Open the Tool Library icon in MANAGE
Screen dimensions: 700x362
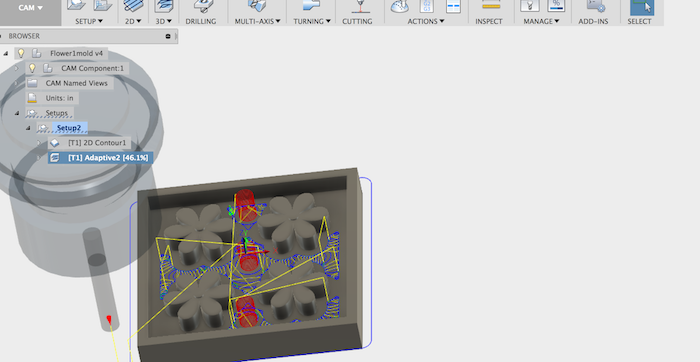(x=529, y=5)
